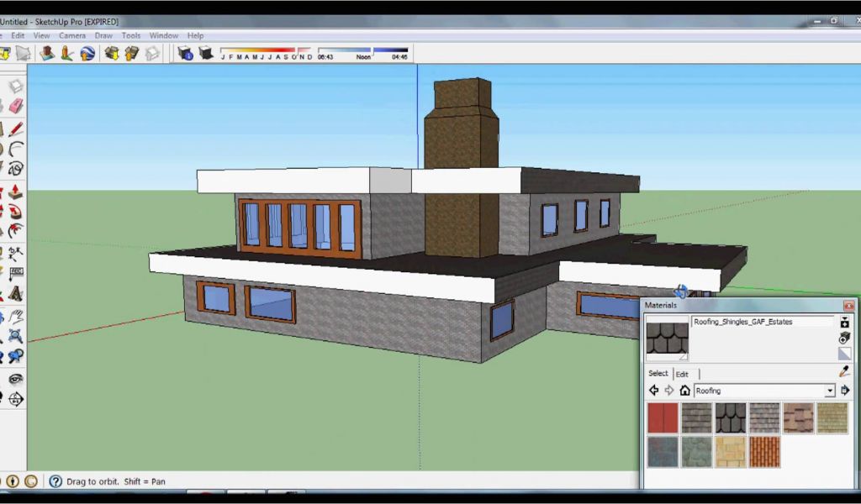861x504 pixels.
Task: Click the Materials back arrow button
Action: pyautogui.click(x=653, y=391)
